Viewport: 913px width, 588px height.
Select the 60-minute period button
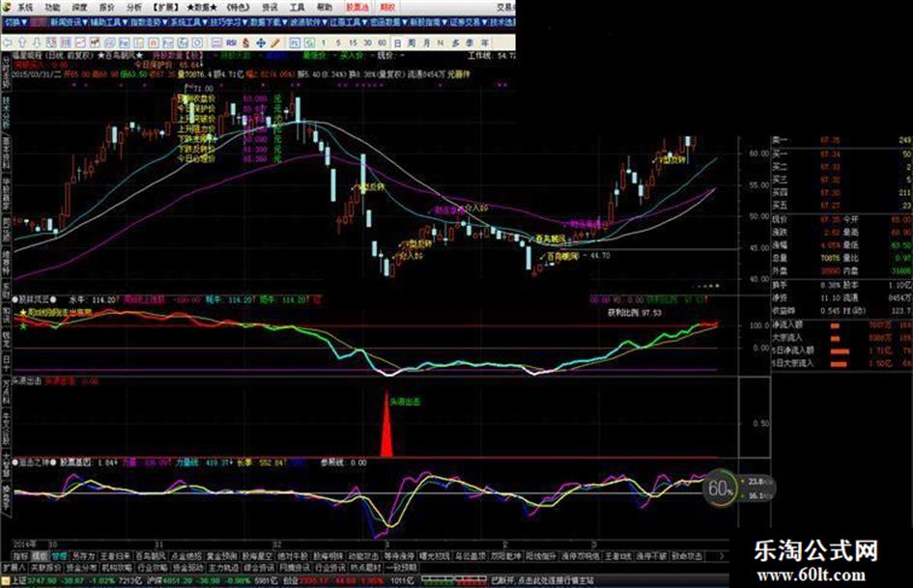coord(382,42)
